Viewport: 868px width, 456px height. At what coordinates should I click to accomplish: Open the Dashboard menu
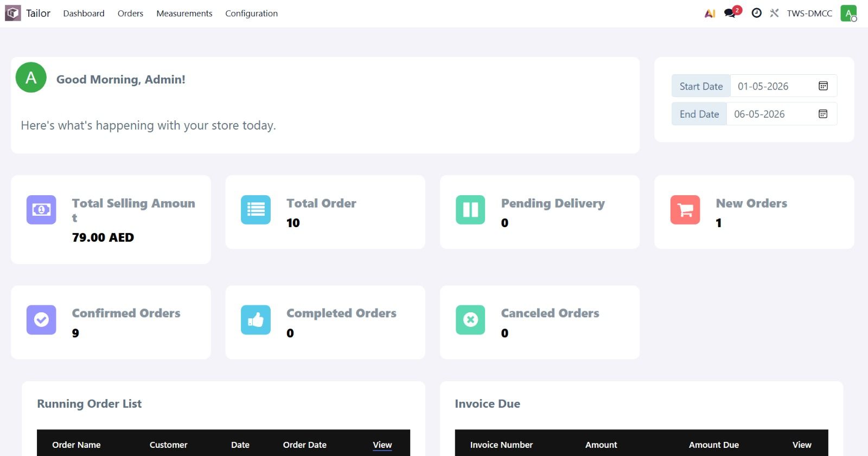(84, 14)
